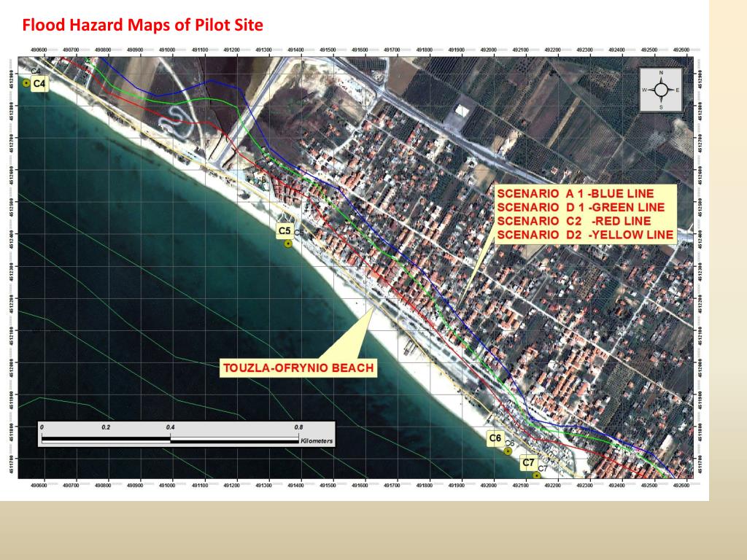Image resolution: width=747 pixels, height=560 pixels.
Task: Click the C4 label box
Action: [39, 85]
